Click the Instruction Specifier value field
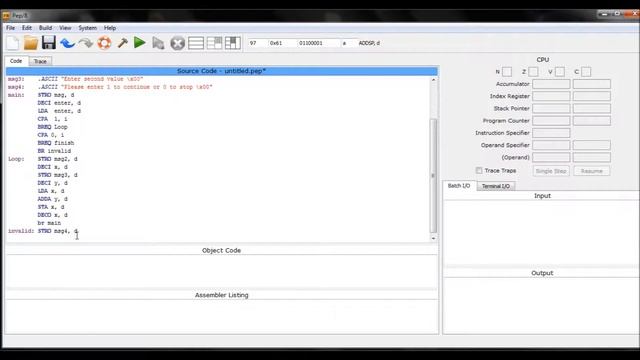Screen dimensions: 640x360 click(x=551, y=133)
